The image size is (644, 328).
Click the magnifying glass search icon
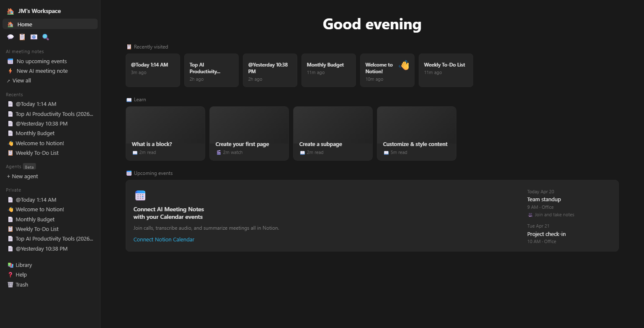click(x=46, y=37)
